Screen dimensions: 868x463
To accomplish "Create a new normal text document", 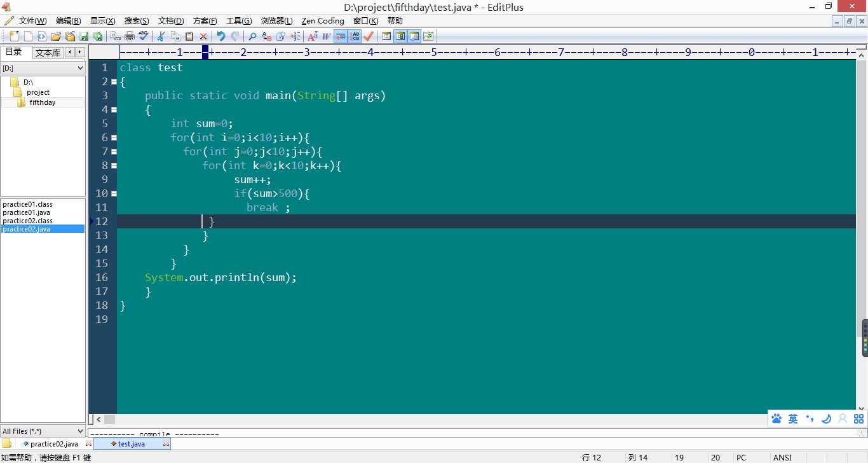I will point(28,36).
